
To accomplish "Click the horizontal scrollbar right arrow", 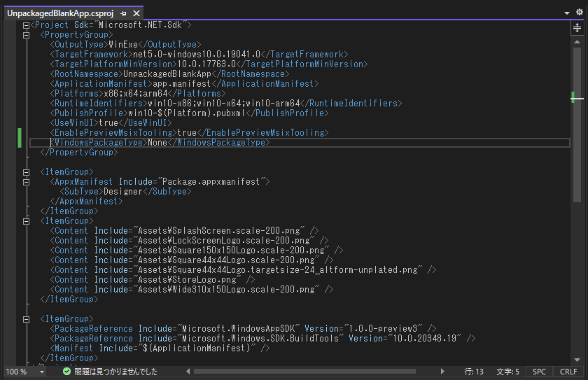I will [x=442, y=372].
